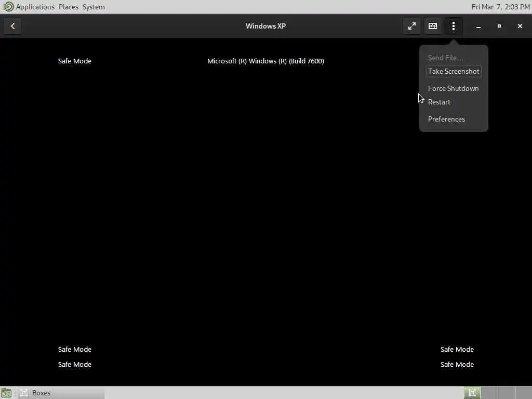Switch to the active green workspace
The image size is (532, 399).
click(472, 393)
